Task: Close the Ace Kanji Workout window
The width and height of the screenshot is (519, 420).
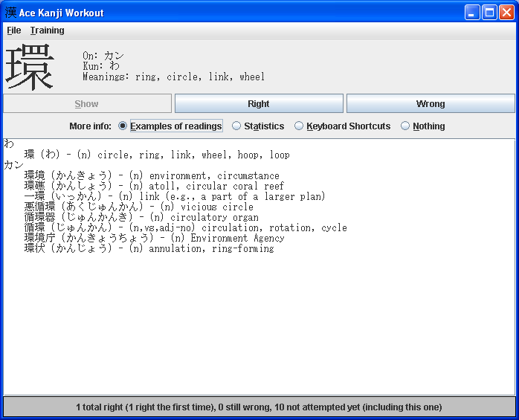Action: click(507, 13)
